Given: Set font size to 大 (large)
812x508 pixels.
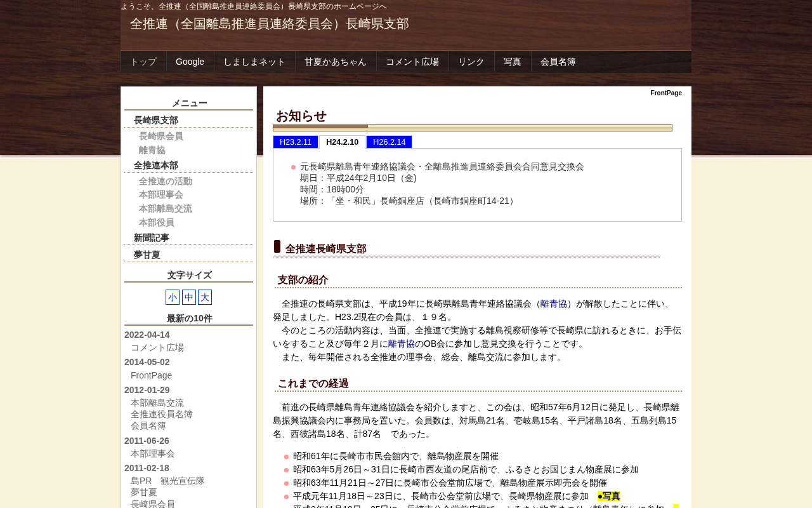Looking at the screenshot, I should click(x=205, y=297).
